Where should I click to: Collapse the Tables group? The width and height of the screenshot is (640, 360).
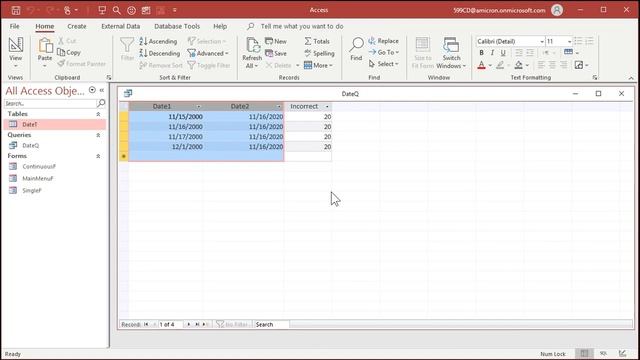click(98, 114)
